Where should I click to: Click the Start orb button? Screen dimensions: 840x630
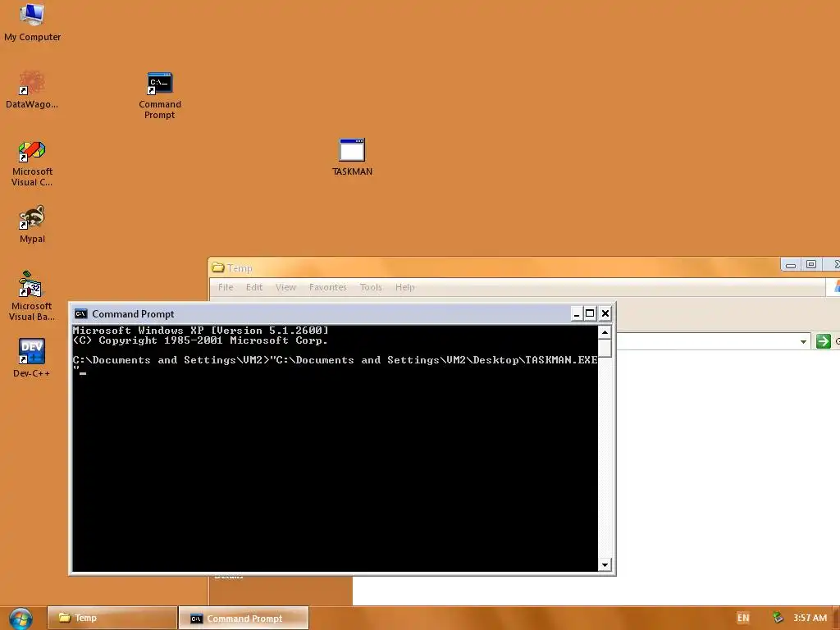(21, 619)
